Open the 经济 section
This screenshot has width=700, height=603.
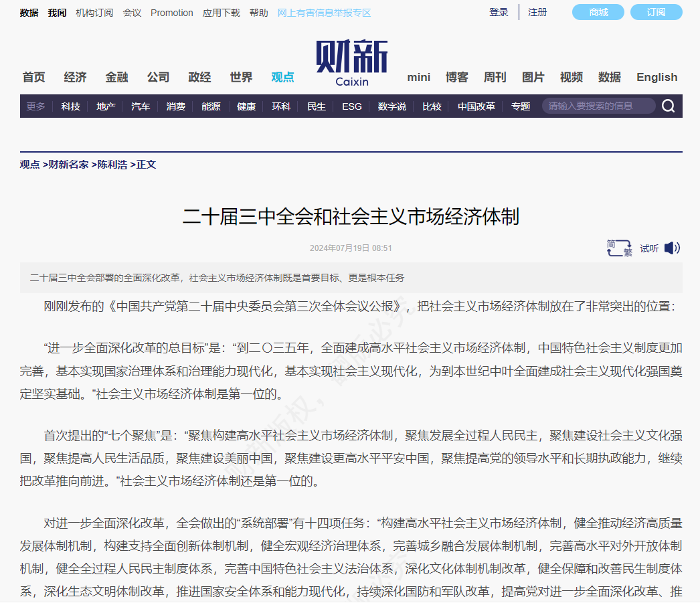click(x=74, y=77)
